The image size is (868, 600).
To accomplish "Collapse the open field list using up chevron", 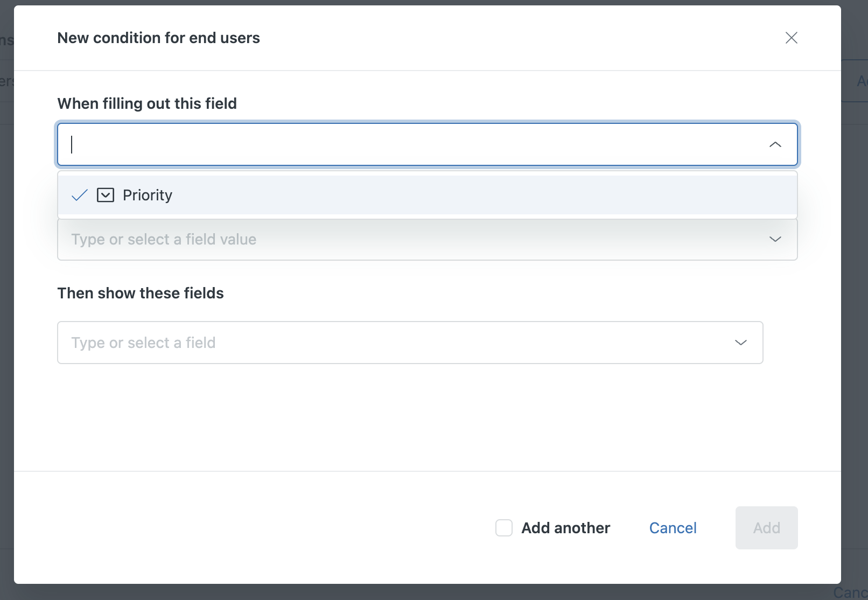I will pyautogui.click(x=775, y=144).
